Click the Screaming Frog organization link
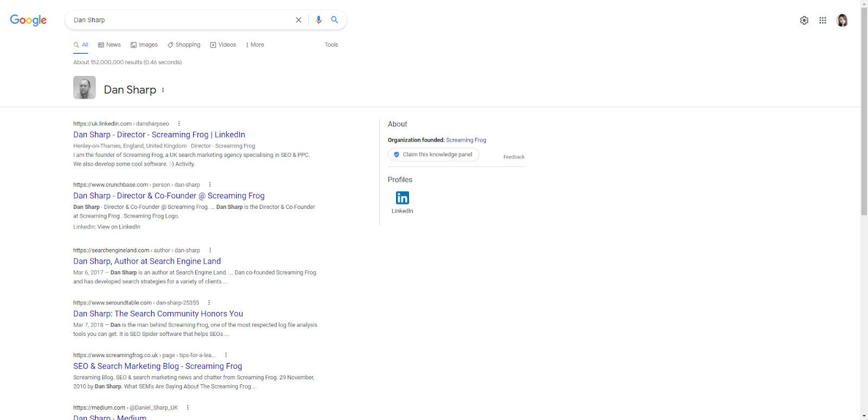868x420 pixels. [x=466, y=140]
